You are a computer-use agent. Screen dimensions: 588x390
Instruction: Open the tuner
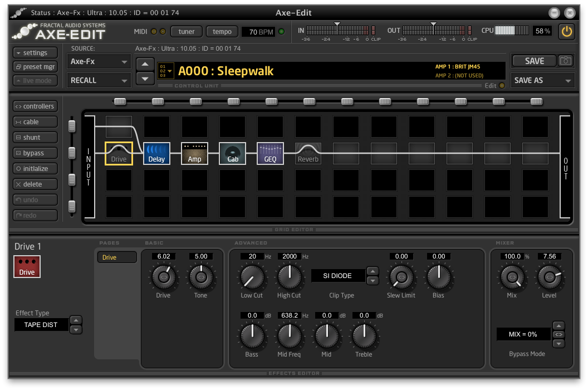187,32
